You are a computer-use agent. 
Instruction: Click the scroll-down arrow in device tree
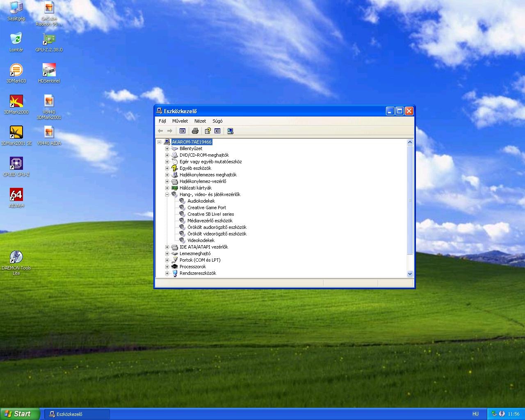tap(410, 274)
